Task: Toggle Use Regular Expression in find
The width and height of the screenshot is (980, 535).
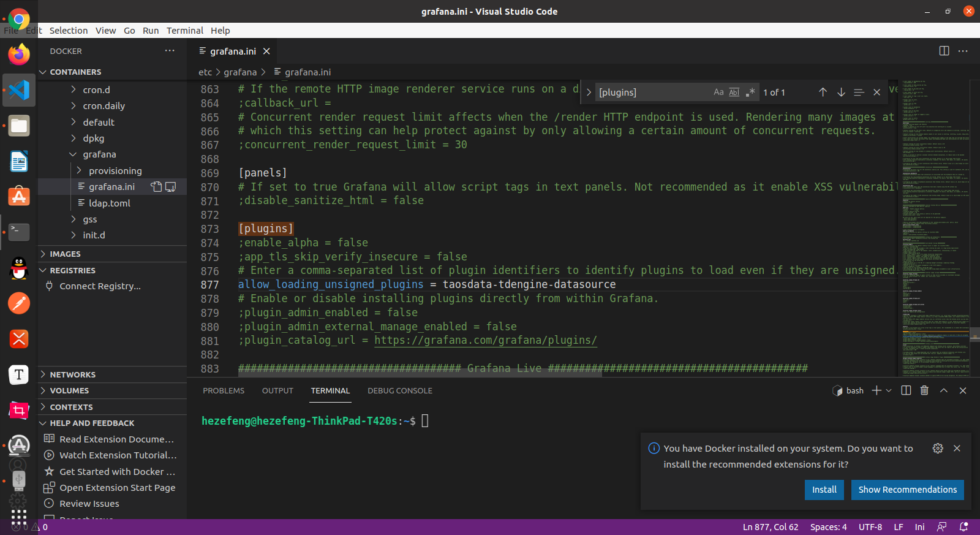Action: tap(750, 92)
